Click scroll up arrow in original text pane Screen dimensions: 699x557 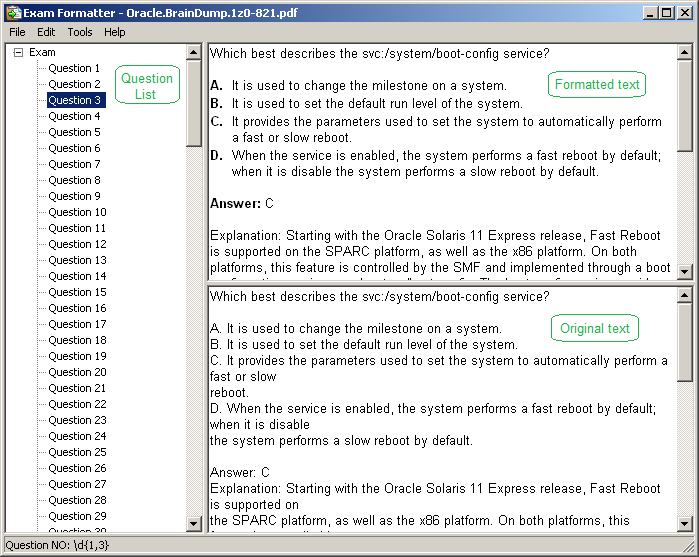684,294
